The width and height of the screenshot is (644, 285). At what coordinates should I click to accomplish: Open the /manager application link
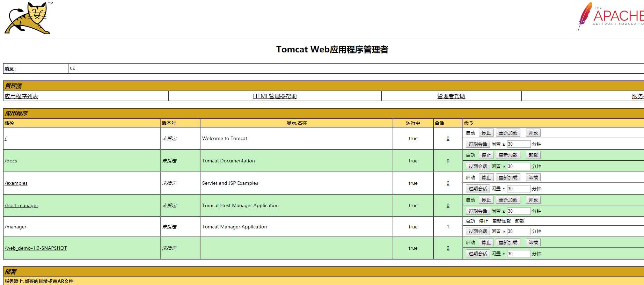(15, 227)
